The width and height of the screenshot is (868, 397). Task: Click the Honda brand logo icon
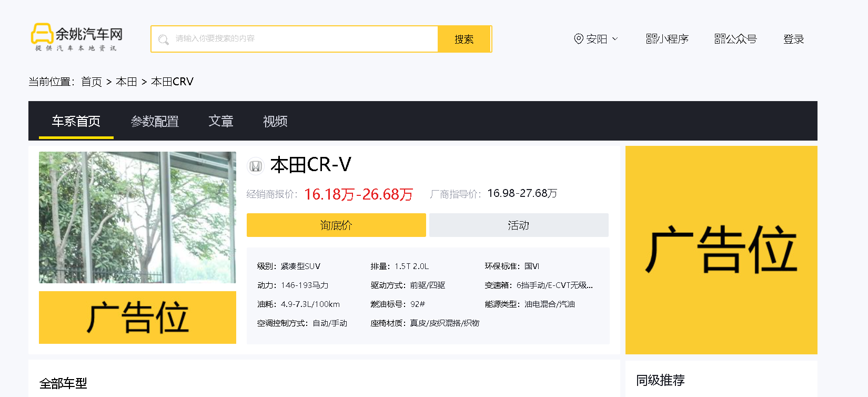256,166
